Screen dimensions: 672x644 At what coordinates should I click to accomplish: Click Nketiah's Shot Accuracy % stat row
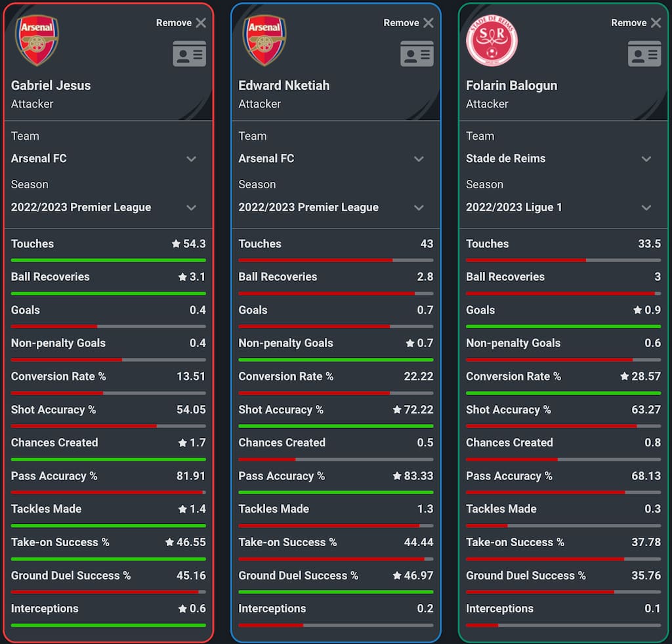[335, 410]
